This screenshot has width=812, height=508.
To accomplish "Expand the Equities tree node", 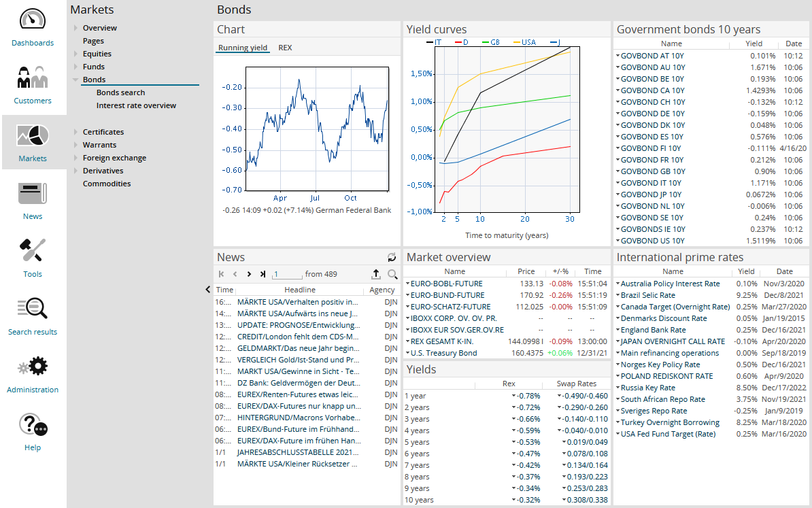I will point(76,54).
